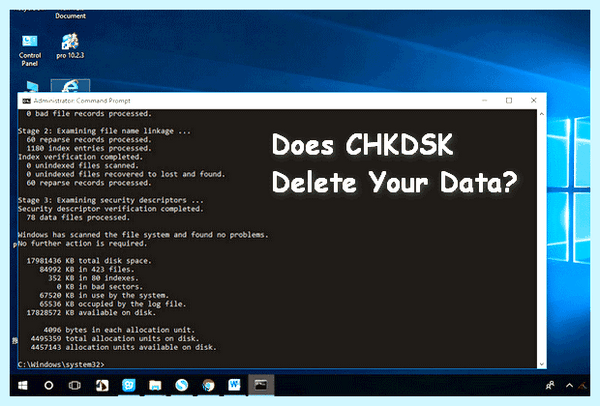
Task: Open the browser icon left of Word
Action: [208, 385]
